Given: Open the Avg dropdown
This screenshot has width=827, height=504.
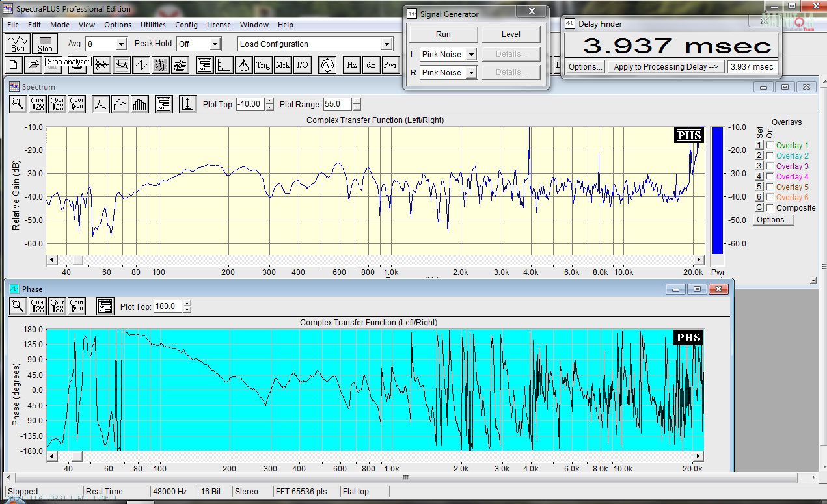Looking at the screenshot, I should click(121, 44).
